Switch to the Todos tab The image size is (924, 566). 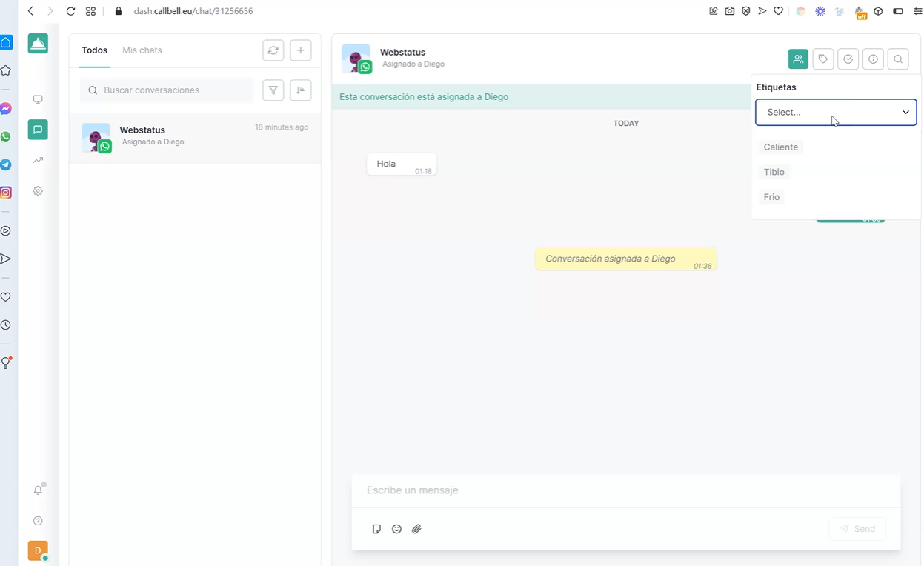95,50
